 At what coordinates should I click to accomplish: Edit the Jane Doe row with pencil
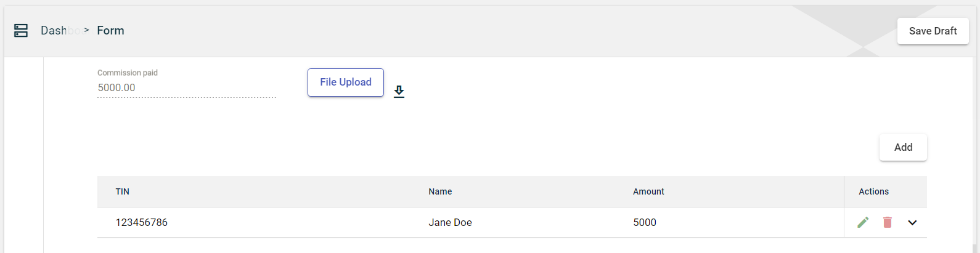coord(863,222)
